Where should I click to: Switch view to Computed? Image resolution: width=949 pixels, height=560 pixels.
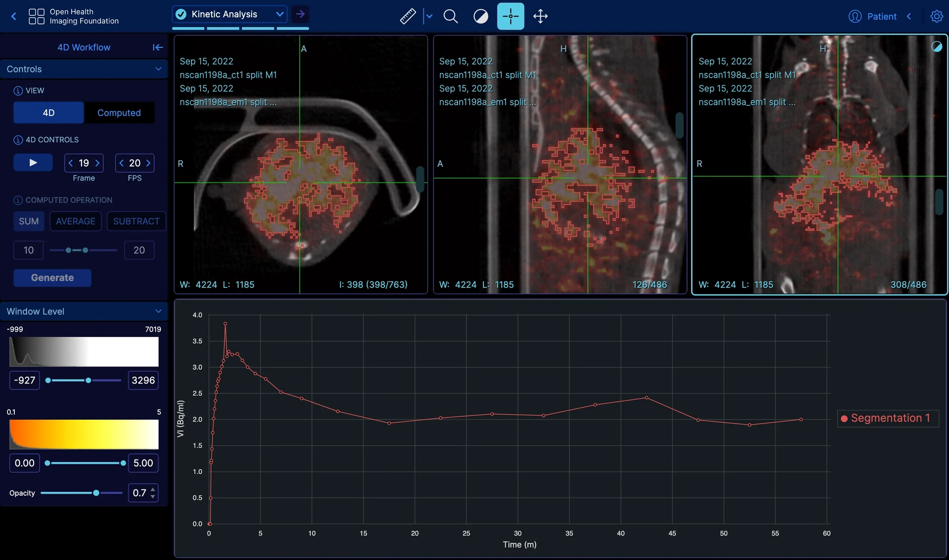119,113
